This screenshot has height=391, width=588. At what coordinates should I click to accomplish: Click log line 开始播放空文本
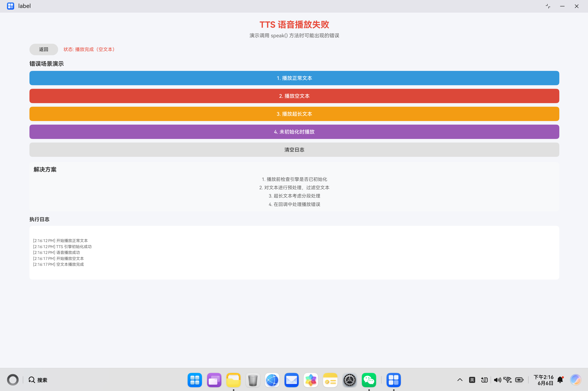point(58,259)
